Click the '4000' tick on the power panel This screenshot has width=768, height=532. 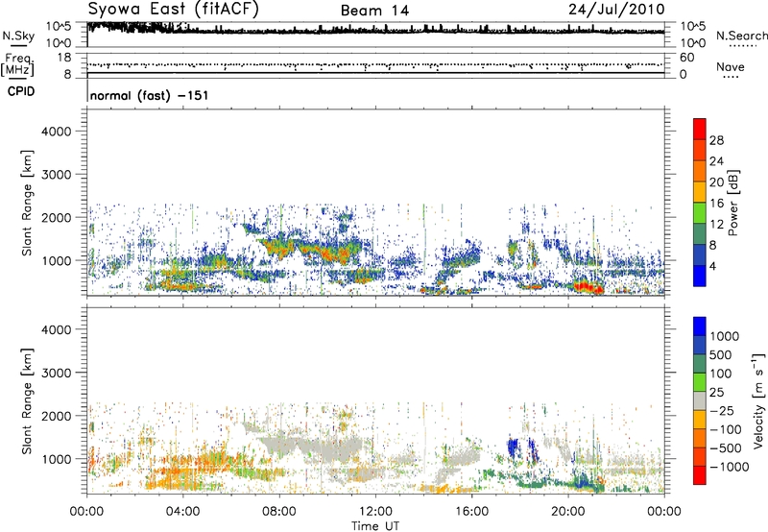point(57,132)
